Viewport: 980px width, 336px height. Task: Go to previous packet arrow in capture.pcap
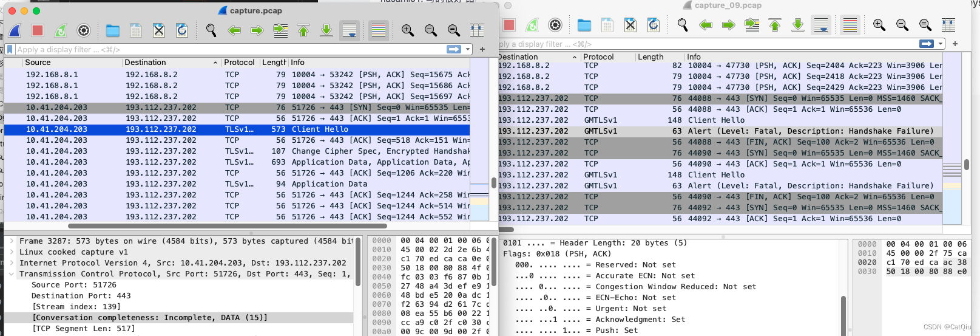pyautogui.click(x=234, y=30)
